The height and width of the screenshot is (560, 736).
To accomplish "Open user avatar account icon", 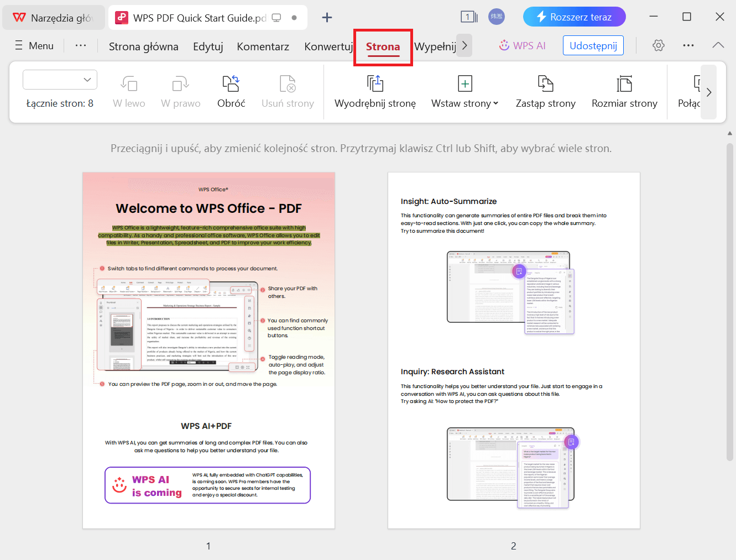I will point(497,17).
